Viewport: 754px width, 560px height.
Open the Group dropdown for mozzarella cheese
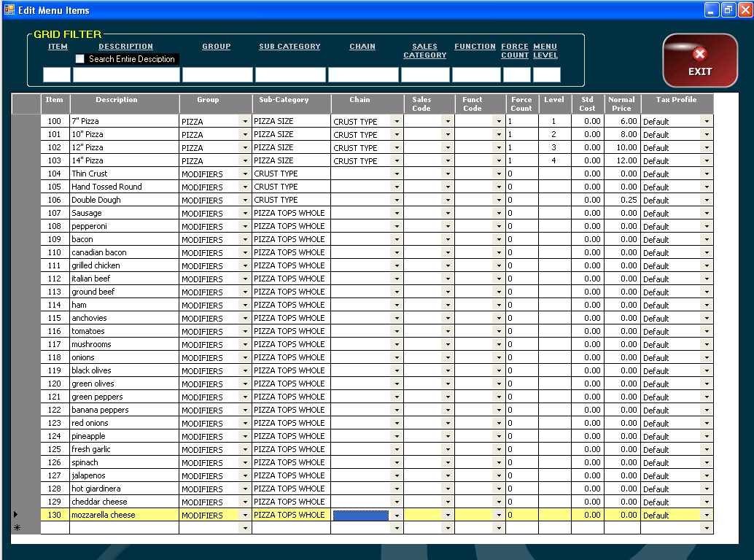tap(245, 516)
